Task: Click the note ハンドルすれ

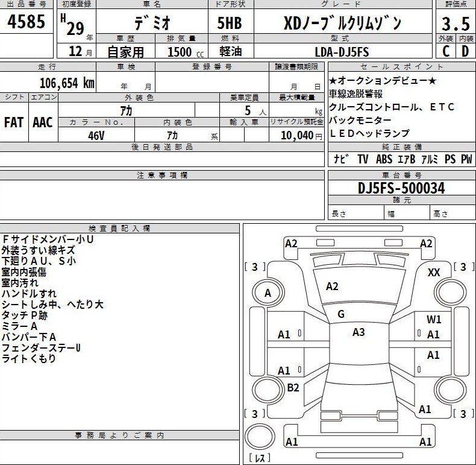Action: point(29,293)
